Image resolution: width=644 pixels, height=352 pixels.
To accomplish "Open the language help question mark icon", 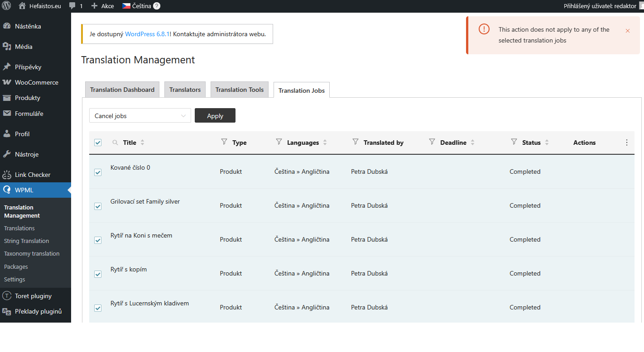I will [157, 6].
